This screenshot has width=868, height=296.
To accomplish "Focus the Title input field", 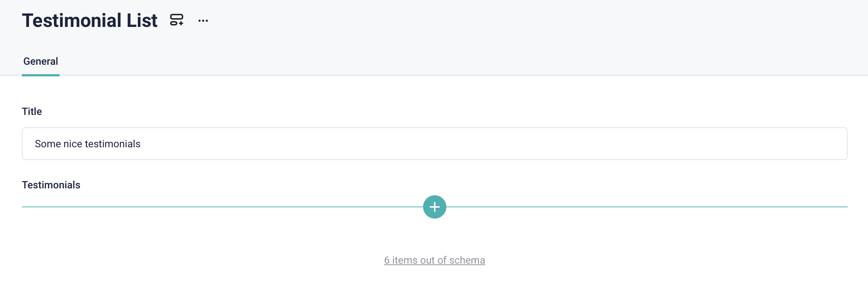I will (x=434, y=144).
